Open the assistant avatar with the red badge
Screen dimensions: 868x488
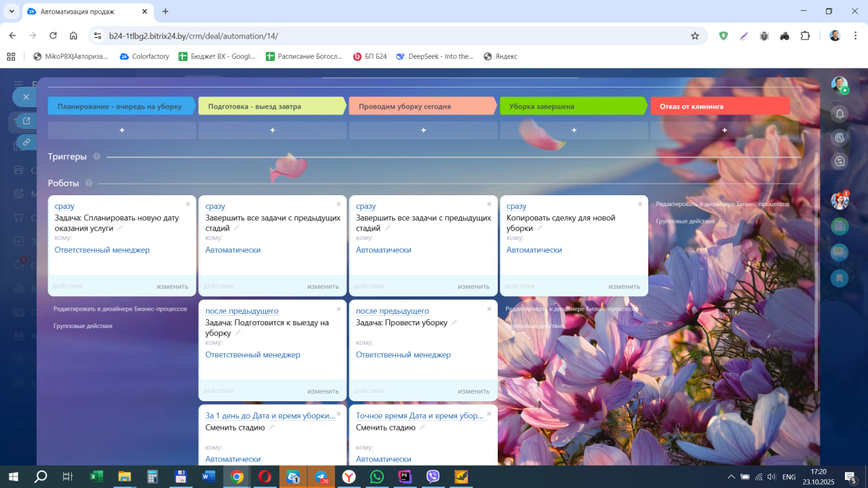[x=840, y=201]
